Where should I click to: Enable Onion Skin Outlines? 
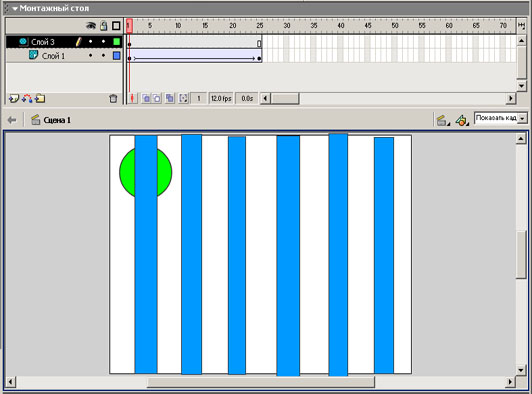click(x=157, y=98)
